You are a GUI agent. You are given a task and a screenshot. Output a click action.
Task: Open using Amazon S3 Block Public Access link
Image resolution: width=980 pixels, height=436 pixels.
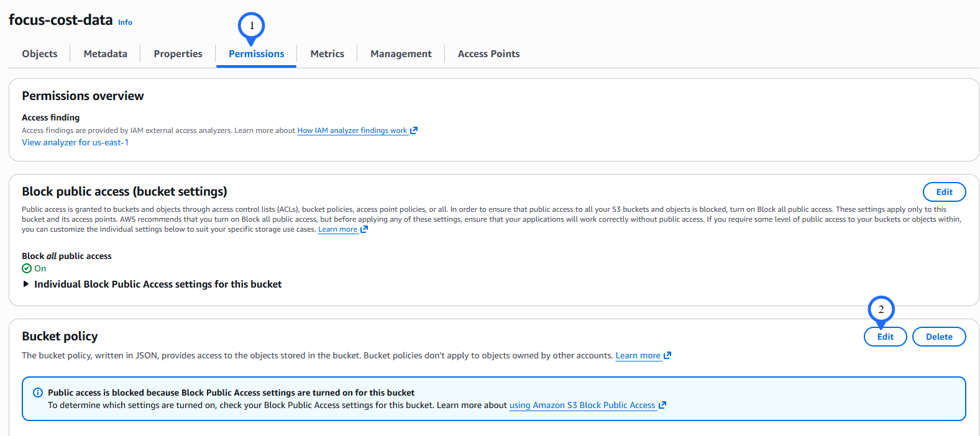(582, 405)
